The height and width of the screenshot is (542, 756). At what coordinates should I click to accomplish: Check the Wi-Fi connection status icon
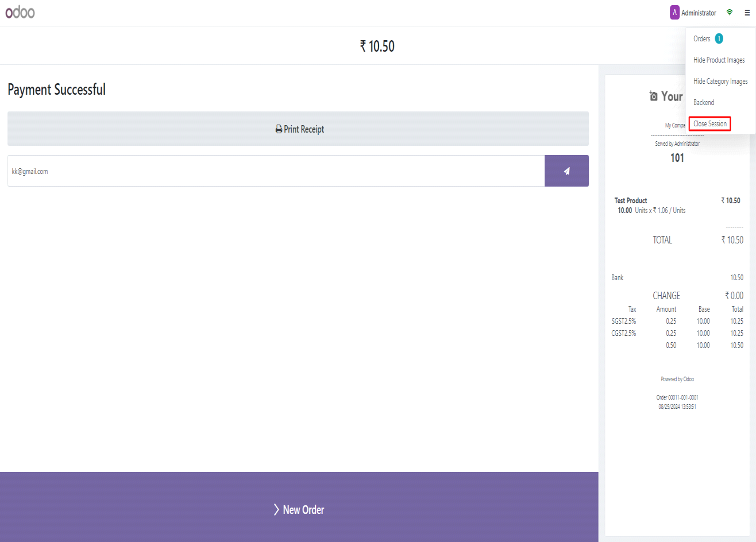730,13
